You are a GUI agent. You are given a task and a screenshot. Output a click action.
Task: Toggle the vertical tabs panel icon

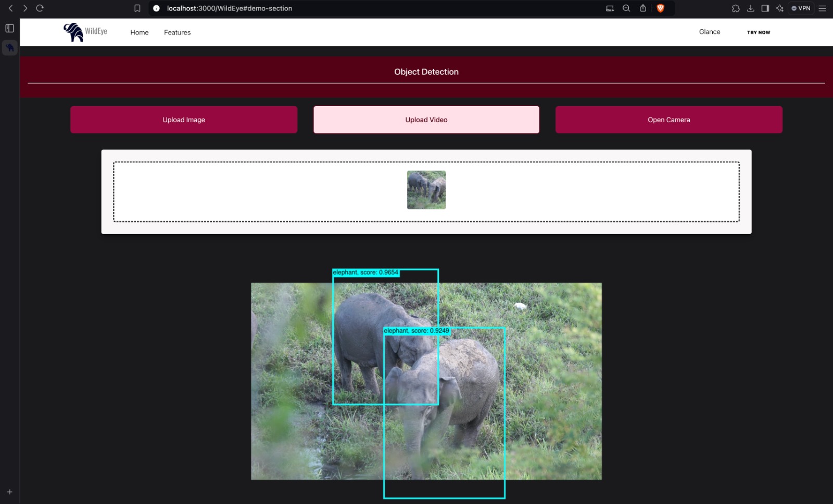9,28
